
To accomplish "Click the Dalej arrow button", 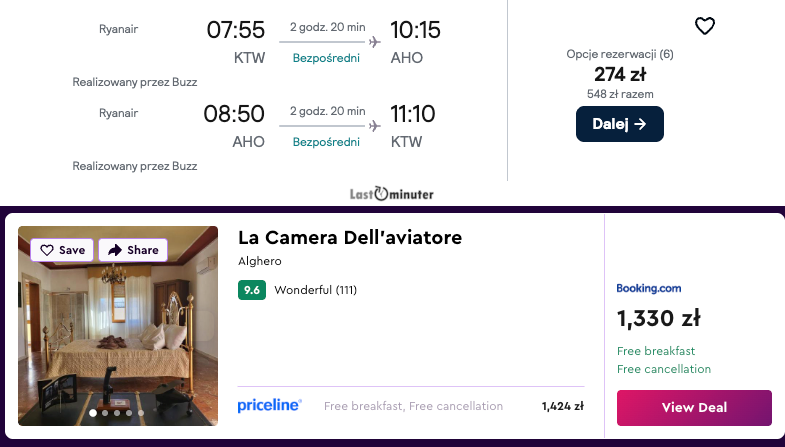I will [x=620, y=124].
